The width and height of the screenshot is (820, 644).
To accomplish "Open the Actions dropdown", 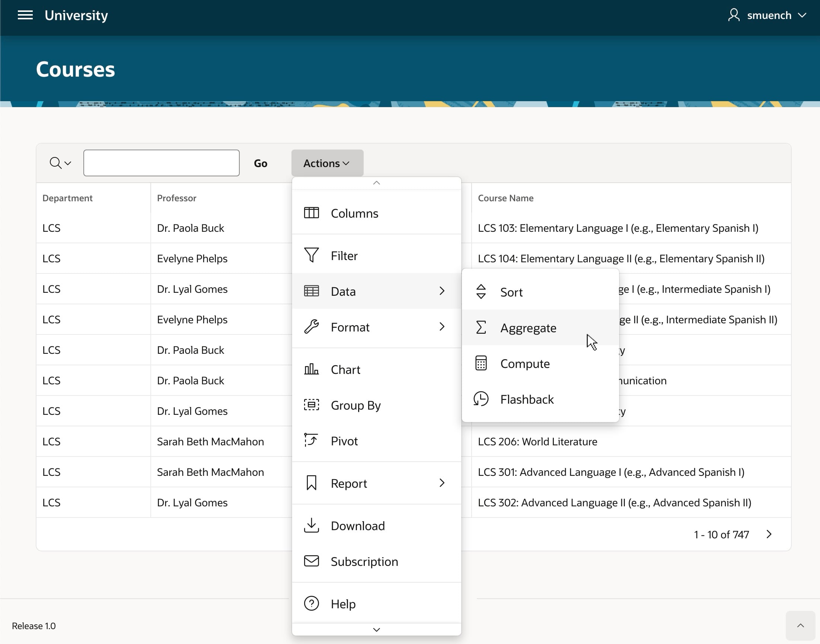I will click(x=327, y=163).
